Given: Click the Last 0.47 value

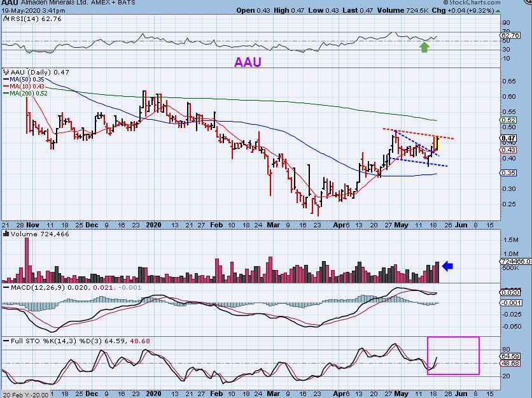Looking at the screenshot, I should point(358,11).
